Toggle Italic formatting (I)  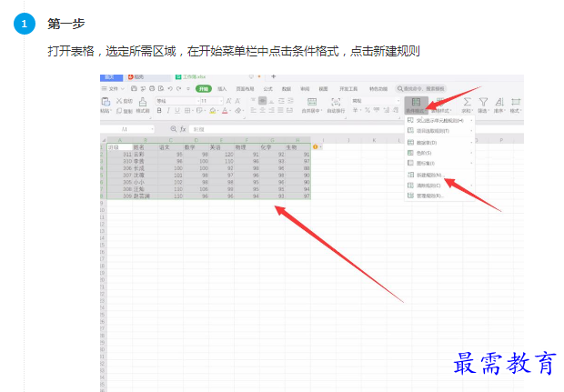(x=168, y=111)
